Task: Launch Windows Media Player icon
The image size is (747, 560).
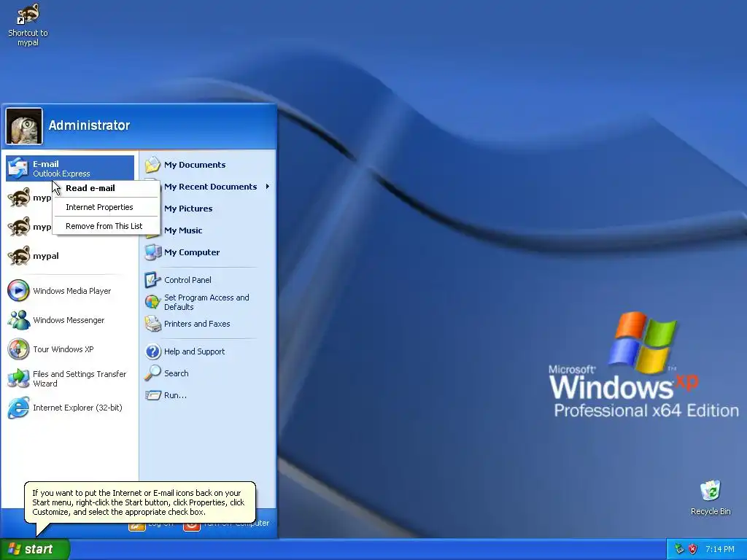Action: click(x=18, y=291)
